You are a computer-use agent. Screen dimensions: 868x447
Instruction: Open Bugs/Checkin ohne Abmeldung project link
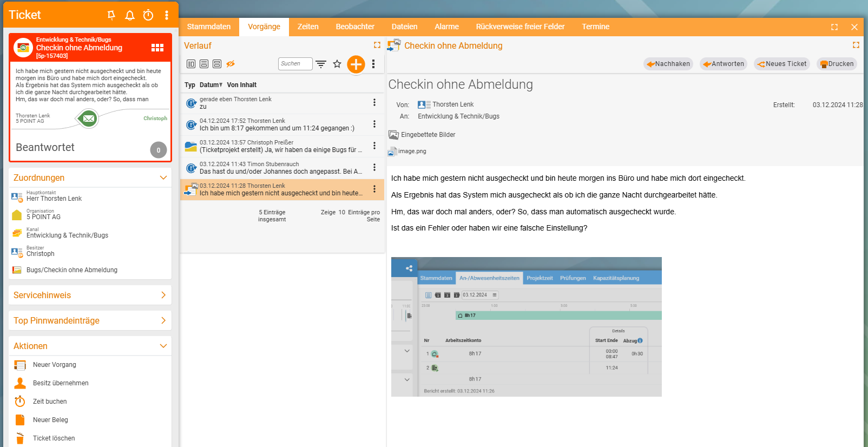click(72, 270)
